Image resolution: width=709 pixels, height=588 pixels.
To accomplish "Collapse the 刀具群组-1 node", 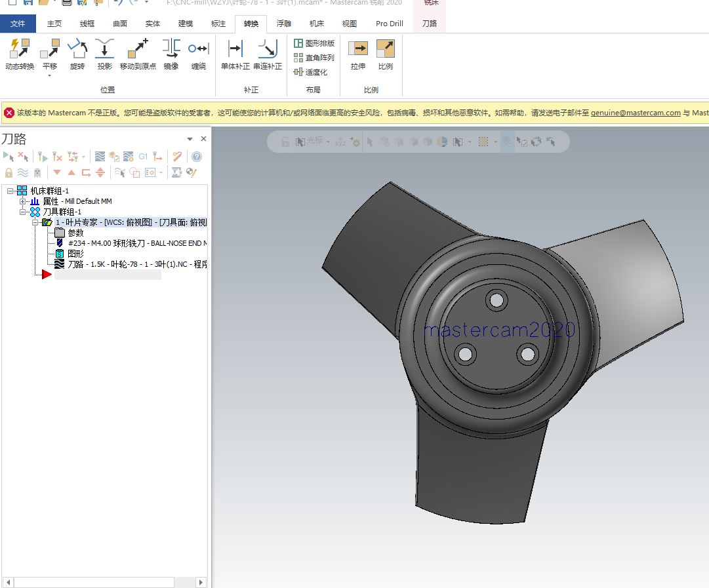I will (x=22, y=212).
